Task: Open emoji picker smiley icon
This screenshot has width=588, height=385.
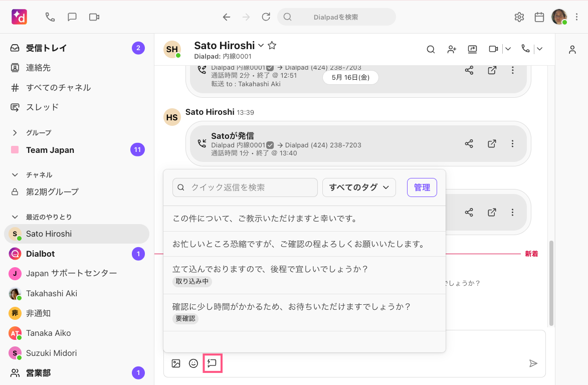Action: tap(193, 363)
